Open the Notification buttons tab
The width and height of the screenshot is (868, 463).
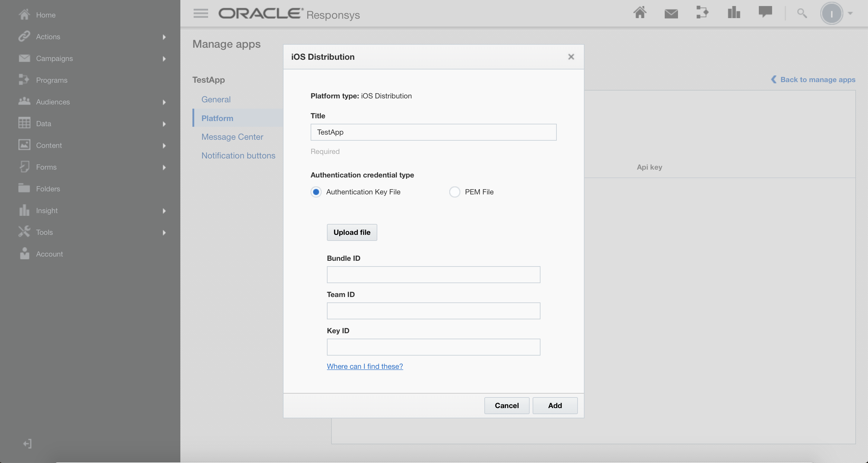pyautogui.click(x=238, y=155)
